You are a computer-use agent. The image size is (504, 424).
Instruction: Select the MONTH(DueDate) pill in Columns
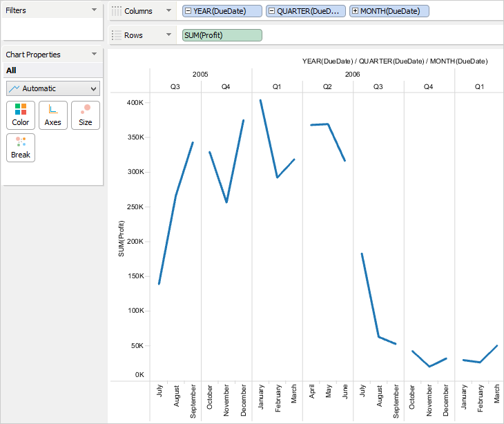389,11
